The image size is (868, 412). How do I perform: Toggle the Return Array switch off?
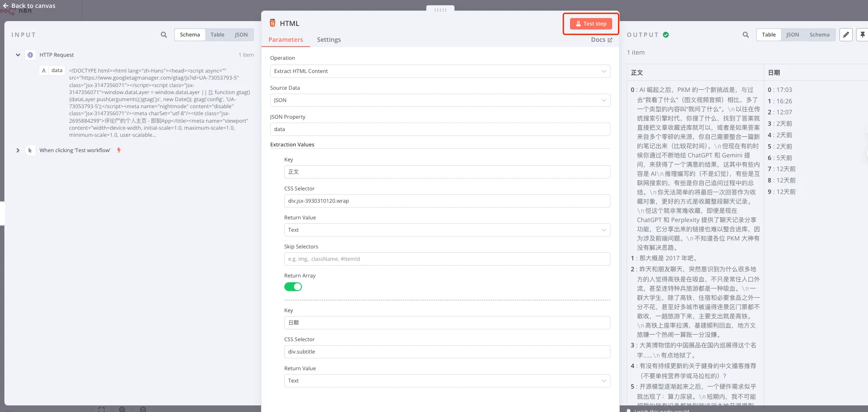pyautogui.click(x=293, y=287)
